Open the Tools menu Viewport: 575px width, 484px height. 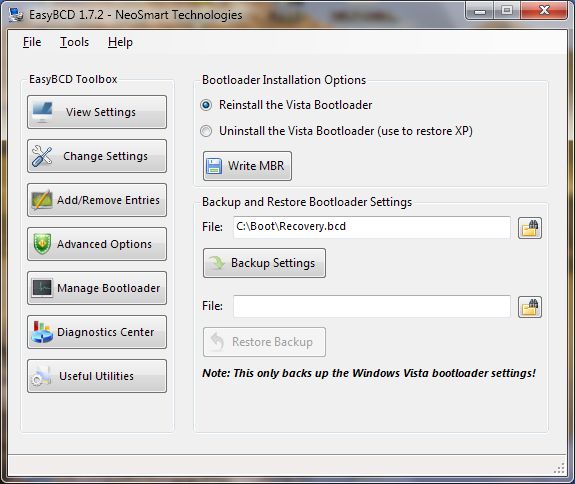pyautogui.click(x=74, y=42)
